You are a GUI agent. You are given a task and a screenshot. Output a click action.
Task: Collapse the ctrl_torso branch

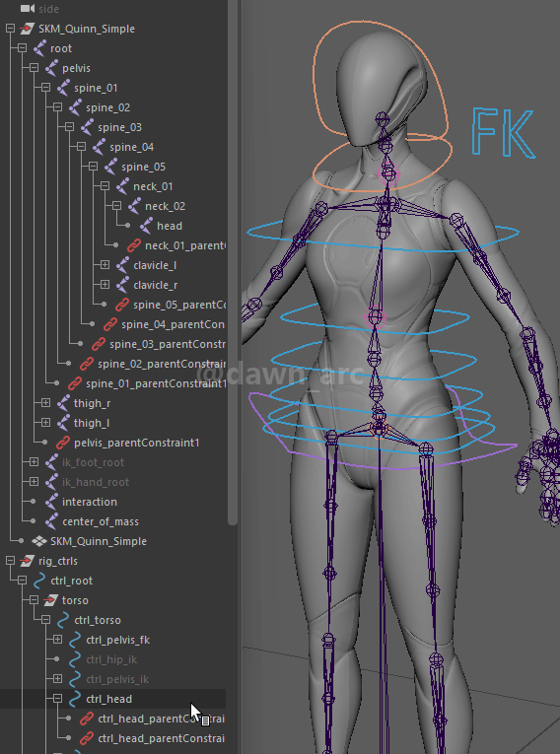pyautogui.click(x=45, y=620)
